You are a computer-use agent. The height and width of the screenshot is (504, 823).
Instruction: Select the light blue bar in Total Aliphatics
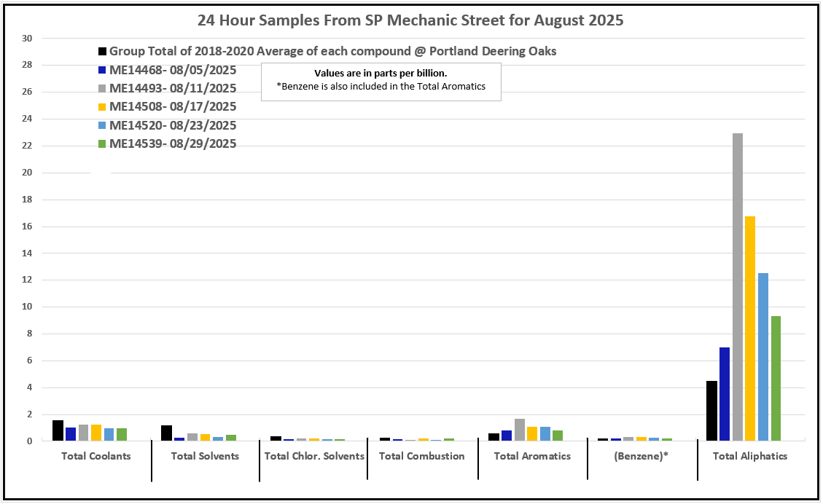tap(763, 357)
